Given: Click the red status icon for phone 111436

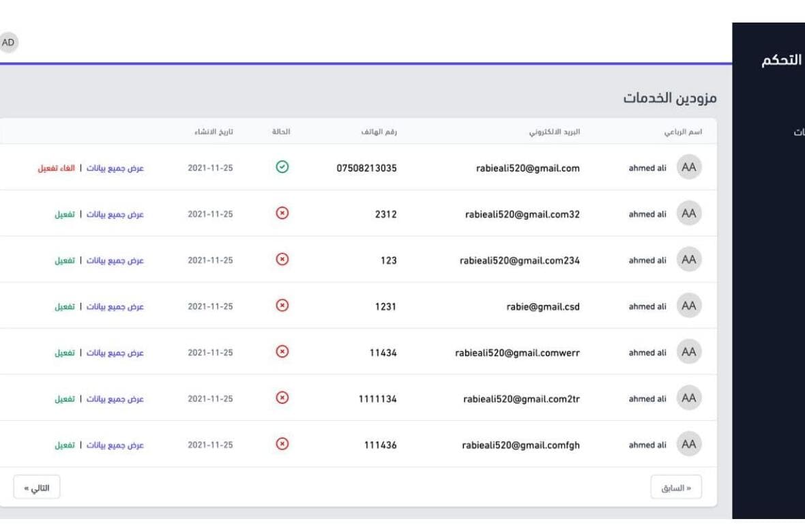Looking at the screenshot, I should [x=282, y=444].
